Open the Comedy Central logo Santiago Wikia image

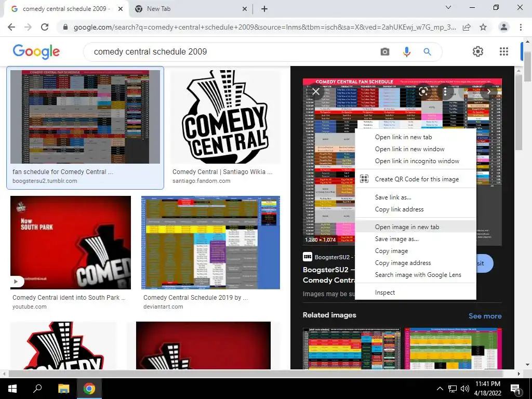click(225, 117)
